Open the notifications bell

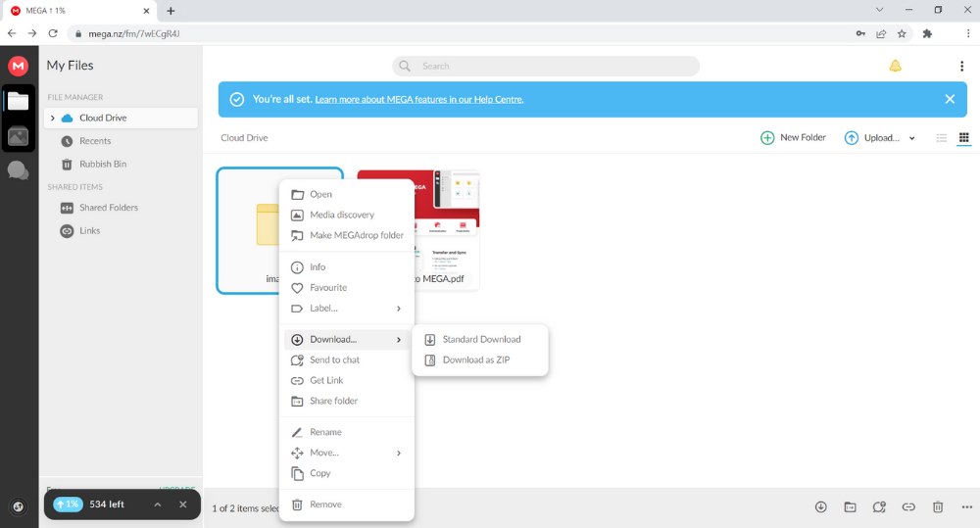[895, 67]
